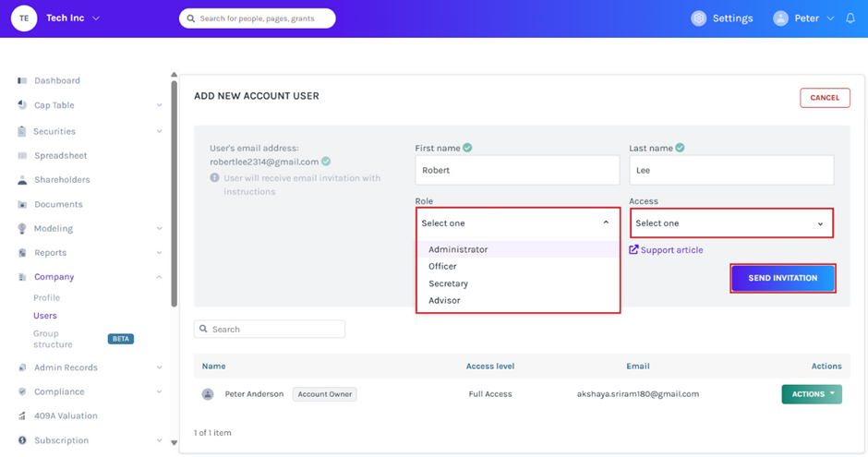Click the CANCEL button
The height and width of the screenshot is (457, 868).
(825, 97)
